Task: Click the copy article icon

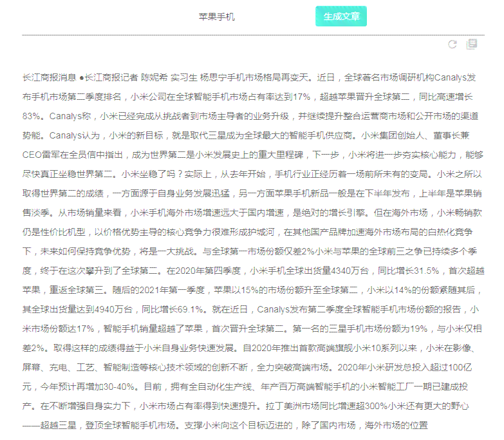Action: pos(472,44)
